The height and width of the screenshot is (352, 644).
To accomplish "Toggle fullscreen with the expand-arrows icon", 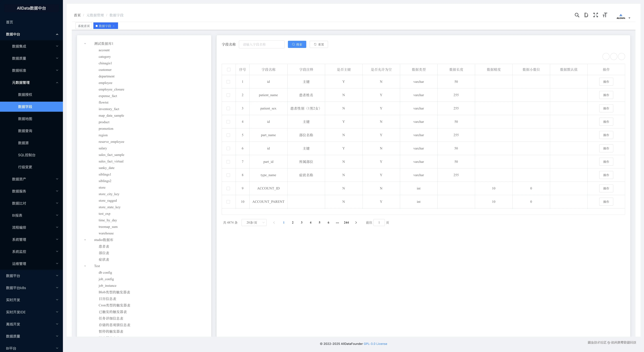I will point(596,15).
